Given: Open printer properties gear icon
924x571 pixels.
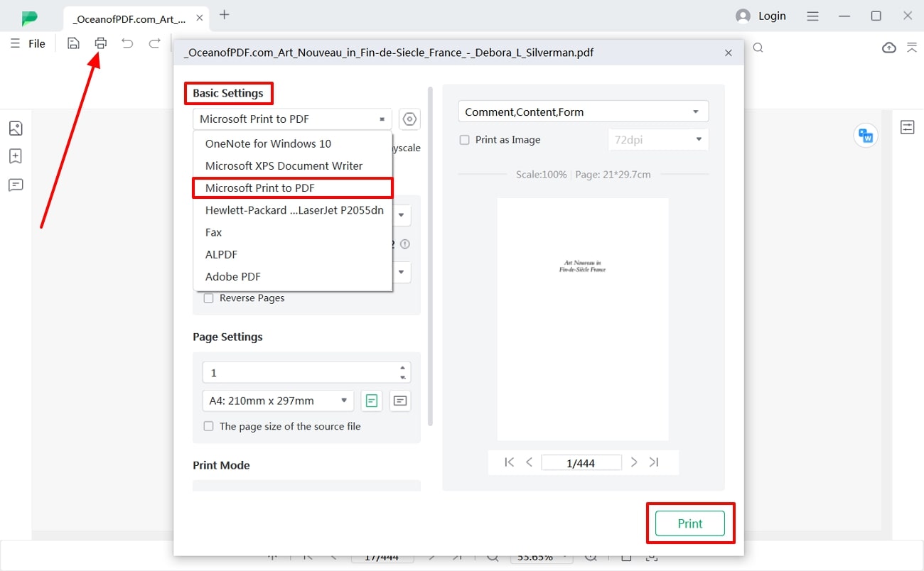Looking at the screenshot, I should (410, 119).
